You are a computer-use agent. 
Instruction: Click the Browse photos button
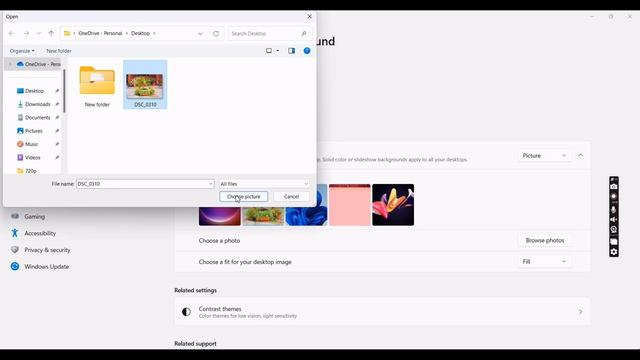pos(545,240)
